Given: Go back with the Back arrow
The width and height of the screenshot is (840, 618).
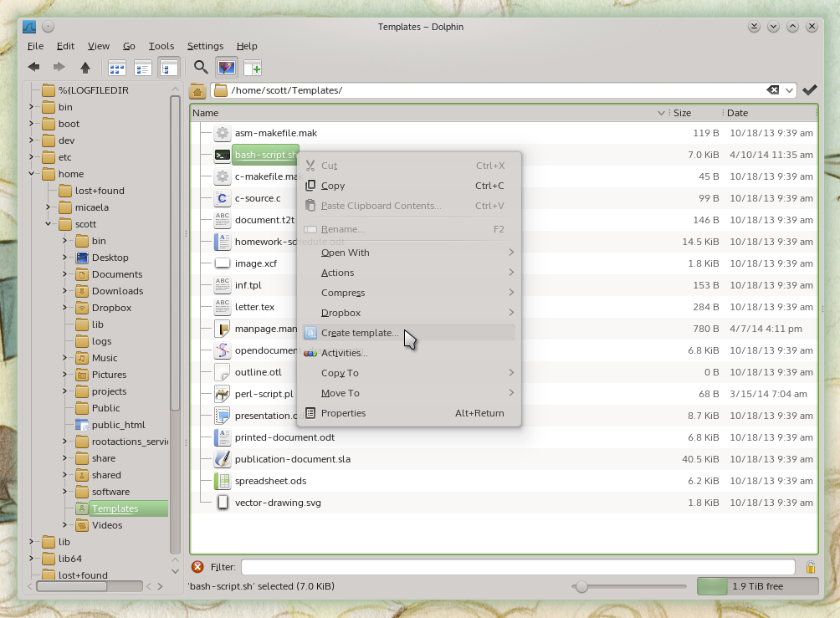Looking at the screenshot, I should pyautogui.click(x=33, y=68).
